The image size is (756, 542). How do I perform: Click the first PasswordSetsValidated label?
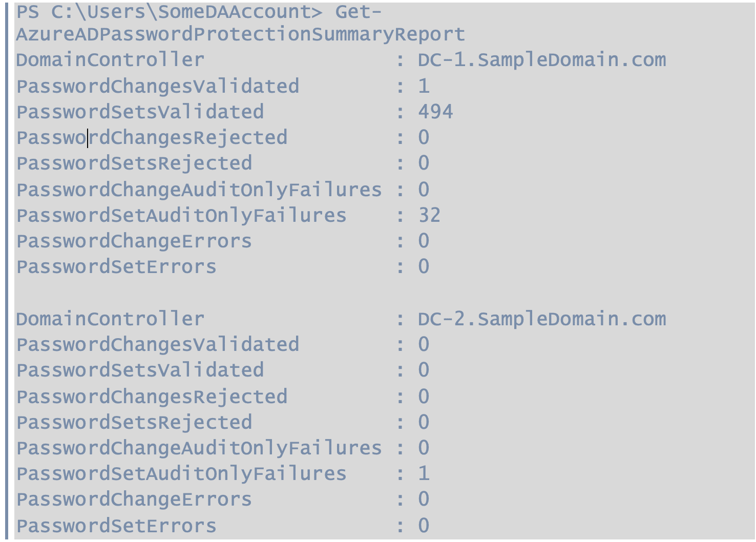(140, 112)
